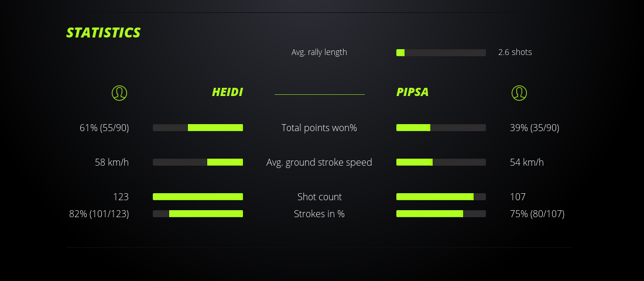Select the HEIDI player name
This screenshot has width=644, height=281.
227,92
